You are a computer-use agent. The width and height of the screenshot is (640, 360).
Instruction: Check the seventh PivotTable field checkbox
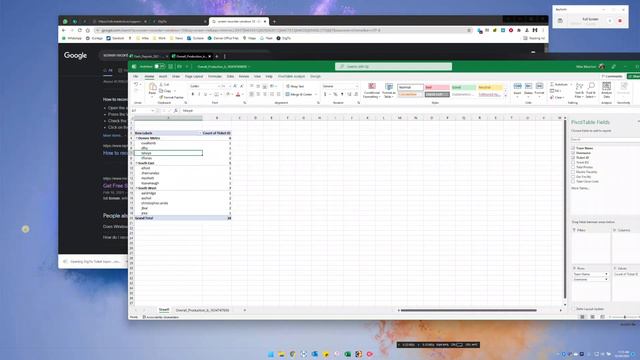[573, 177]
